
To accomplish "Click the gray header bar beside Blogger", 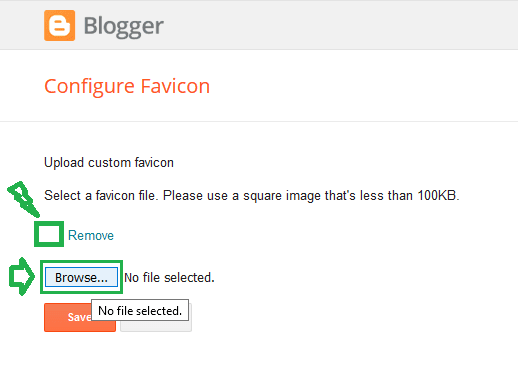I will [x=340, y=25].
